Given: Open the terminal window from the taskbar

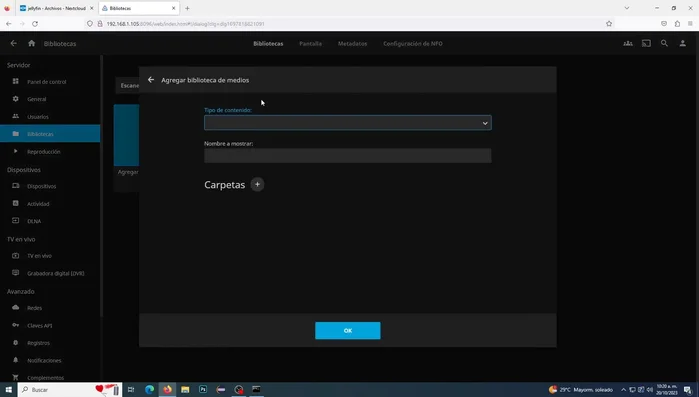Looking at the screenshot, I should 256,389.
